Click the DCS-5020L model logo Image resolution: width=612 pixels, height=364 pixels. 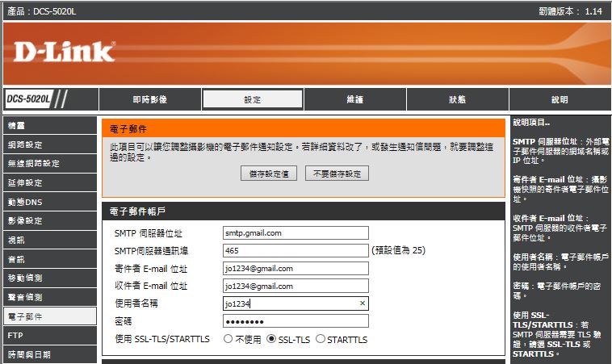point(30,99)
